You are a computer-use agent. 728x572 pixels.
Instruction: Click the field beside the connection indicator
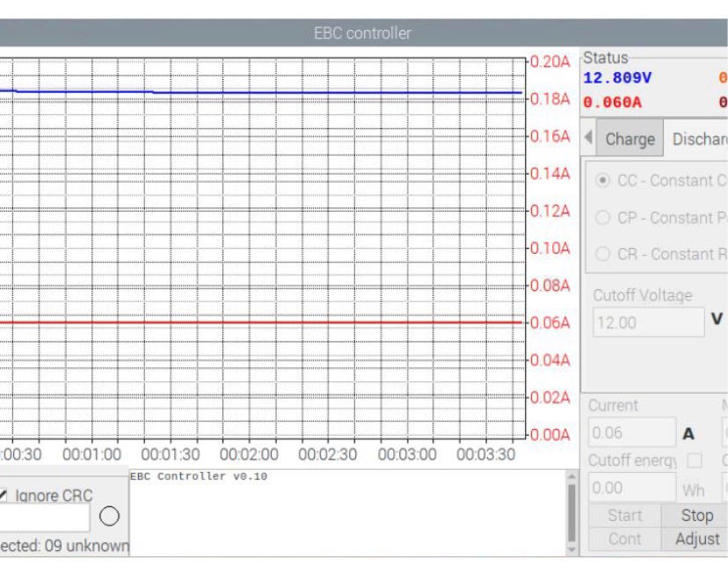(x=45, y=518)
